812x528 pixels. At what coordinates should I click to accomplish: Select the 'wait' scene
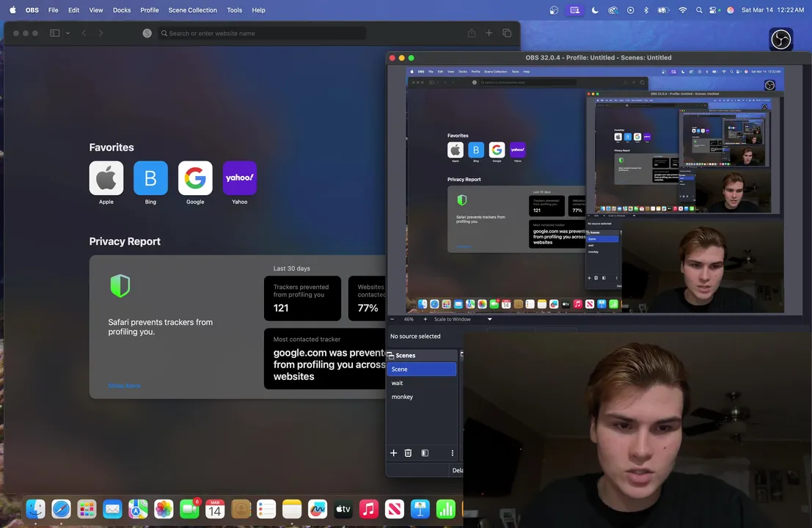point(422,383)
